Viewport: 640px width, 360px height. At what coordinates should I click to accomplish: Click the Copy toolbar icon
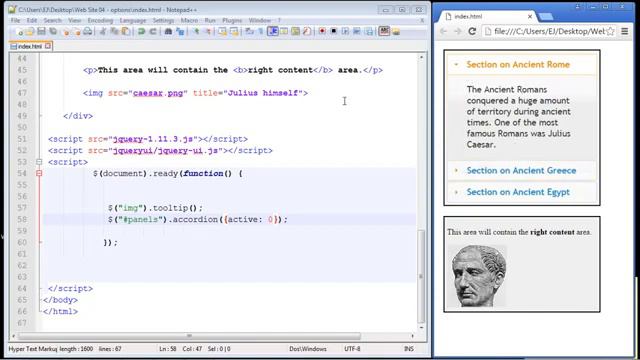(114, 31)
